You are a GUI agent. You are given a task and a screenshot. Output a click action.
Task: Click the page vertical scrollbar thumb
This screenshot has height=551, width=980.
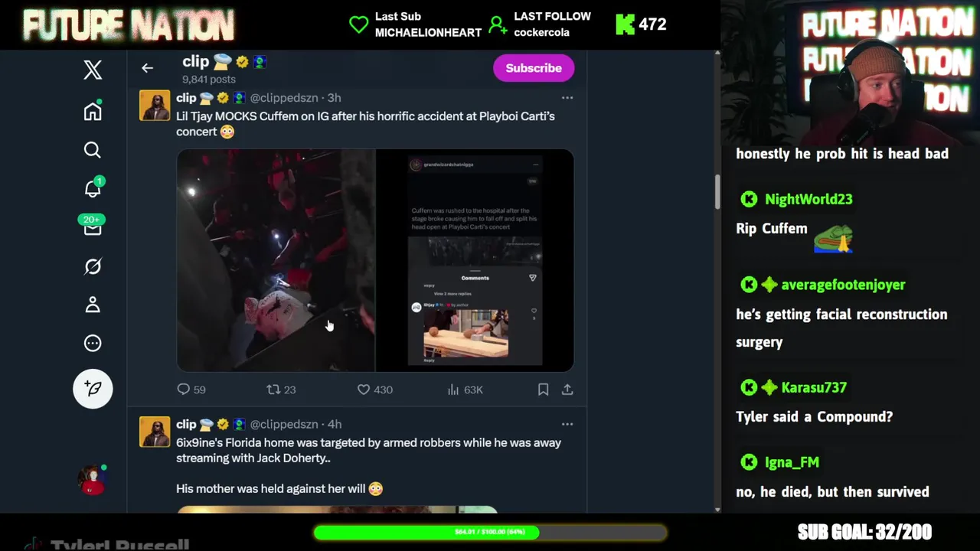pyautogui.click(x=717, y=192)
